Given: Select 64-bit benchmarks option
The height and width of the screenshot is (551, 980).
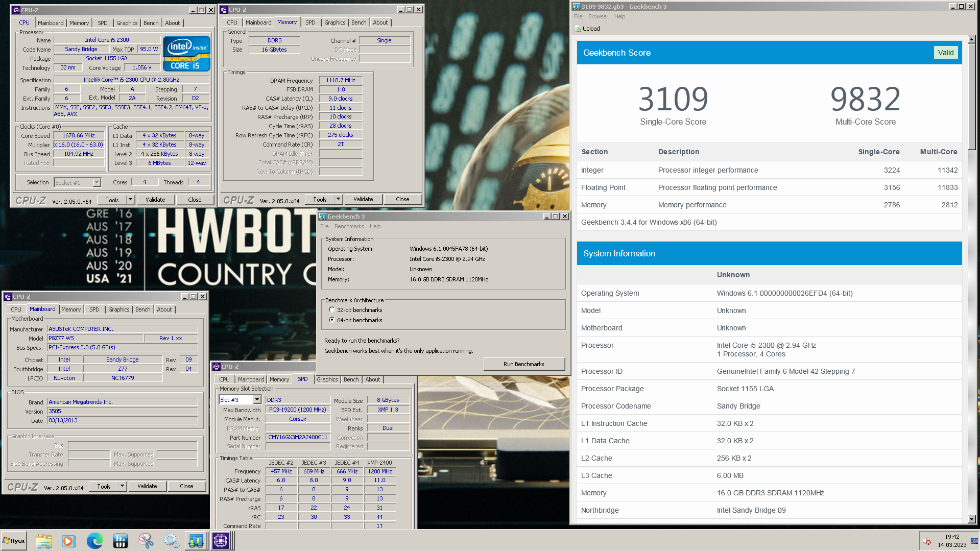Looking at the screenshot, I should click(x=332, y=320).
